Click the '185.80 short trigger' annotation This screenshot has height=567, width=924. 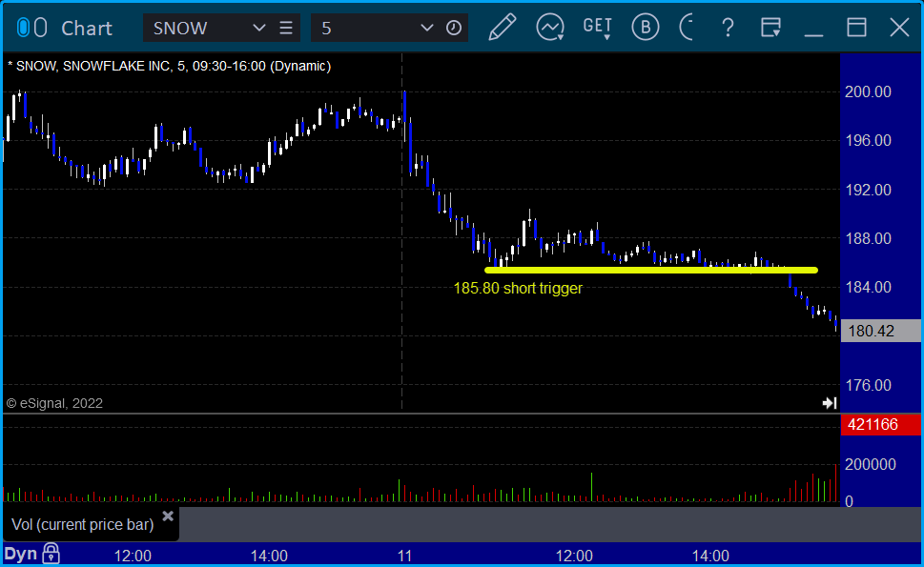[x=518, y=288]
